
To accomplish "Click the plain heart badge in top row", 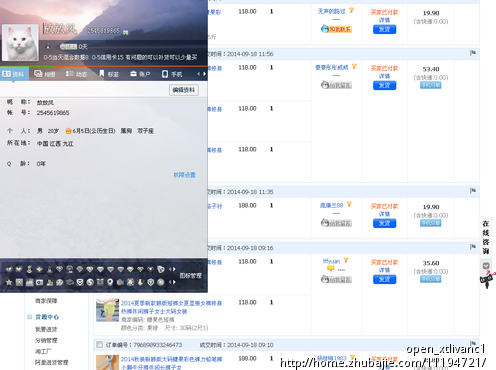I will click(x=19, y=269).
